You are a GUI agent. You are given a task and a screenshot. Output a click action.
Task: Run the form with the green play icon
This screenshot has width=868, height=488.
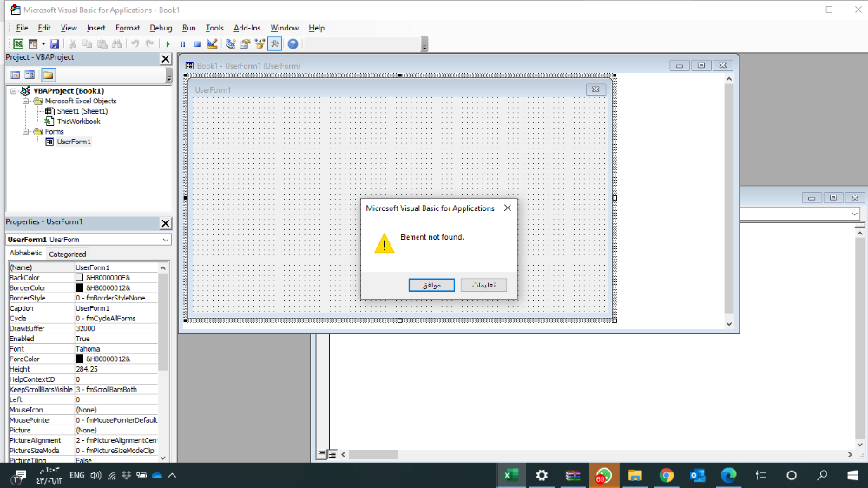pyautogui.click(x=168, y=43)
